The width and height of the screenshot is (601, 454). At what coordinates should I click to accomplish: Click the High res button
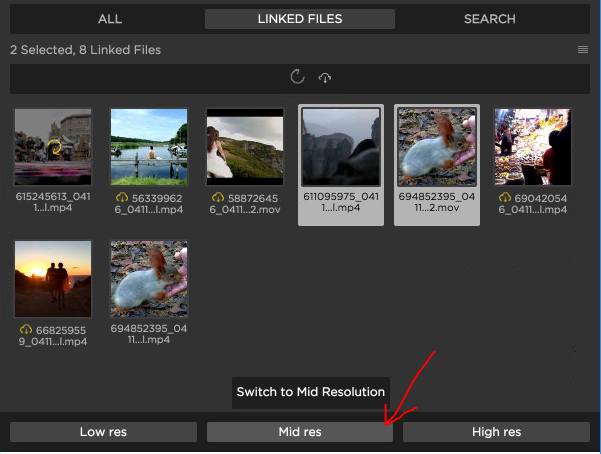tap(496, 432)
